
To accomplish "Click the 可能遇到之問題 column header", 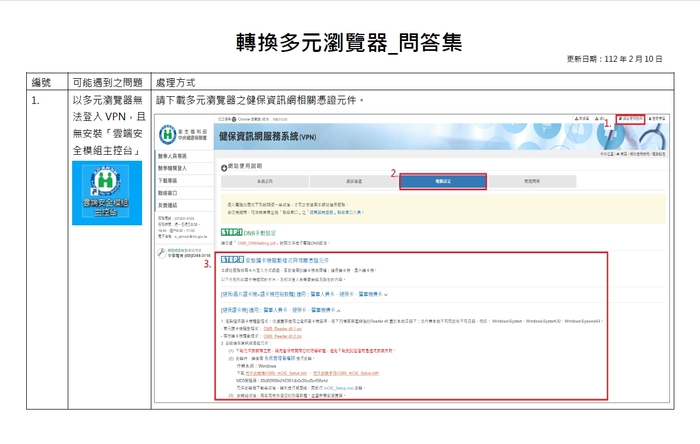I will point(107,83).
